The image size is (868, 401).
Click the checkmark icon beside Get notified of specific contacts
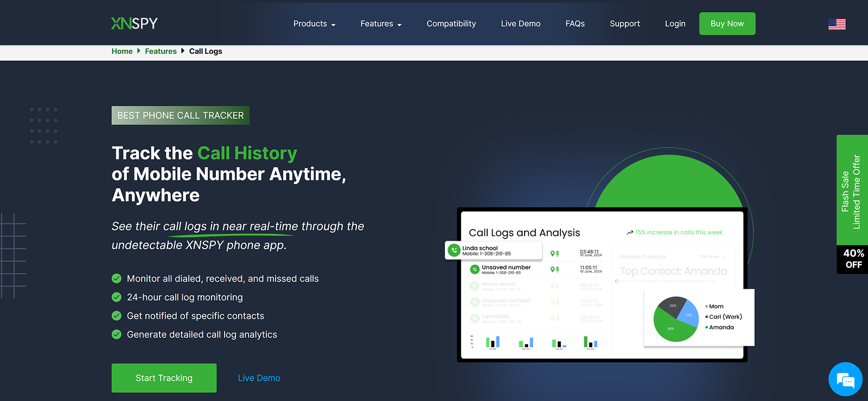pyautogui.click(x=117, y=315)
